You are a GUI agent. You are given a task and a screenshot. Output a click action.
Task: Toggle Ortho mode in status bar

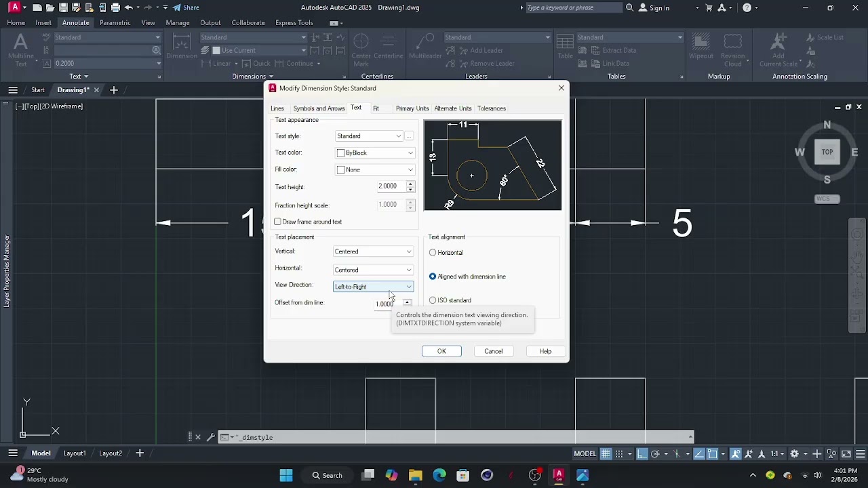click(x=642, y=454)
